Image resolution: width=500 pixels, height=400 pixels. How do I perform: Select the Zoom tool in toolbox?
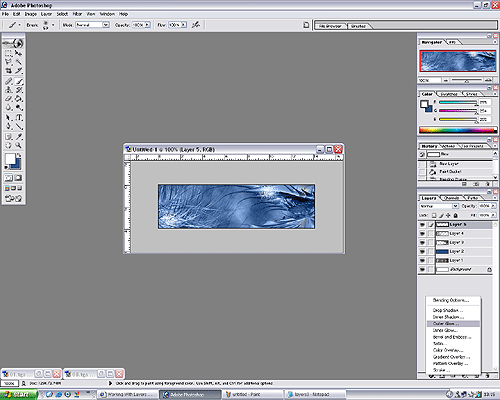pyautogui.click(x=19, y=146)
